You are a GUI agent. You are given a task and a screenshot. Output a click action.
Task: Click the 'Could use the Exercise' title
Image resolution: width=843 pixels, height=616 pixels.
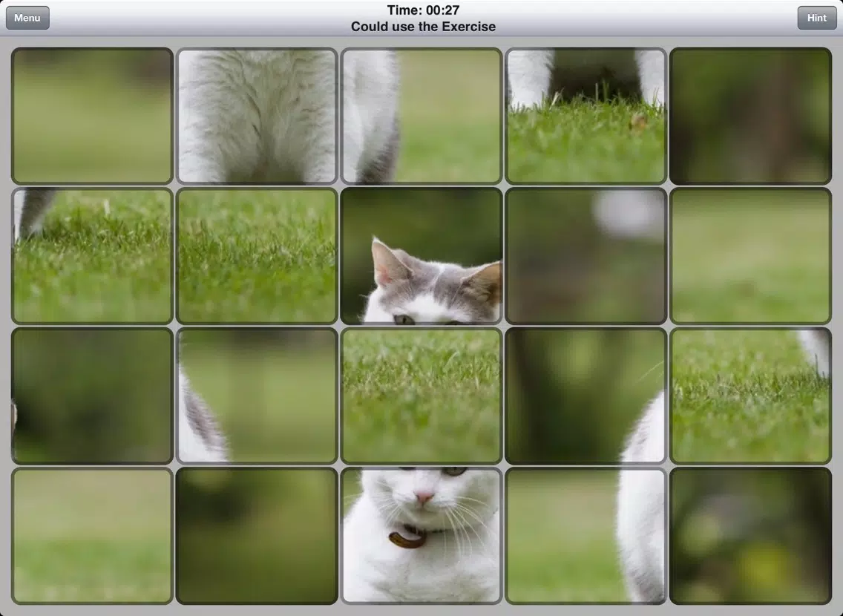[x=423, y=27]
